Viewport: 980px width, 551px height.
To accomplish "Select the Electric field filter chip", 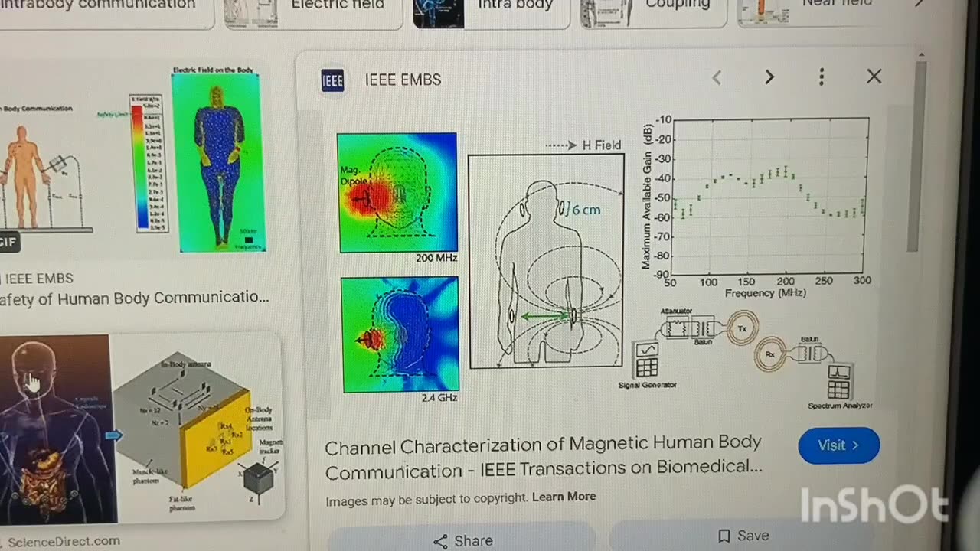I will tap(312, 11).
